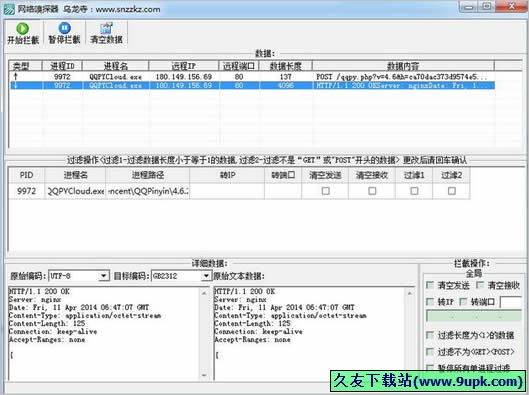Click the 数据内容 column header
The width and height of the screenshot is (529, 395).
click(x=403, y=66)
